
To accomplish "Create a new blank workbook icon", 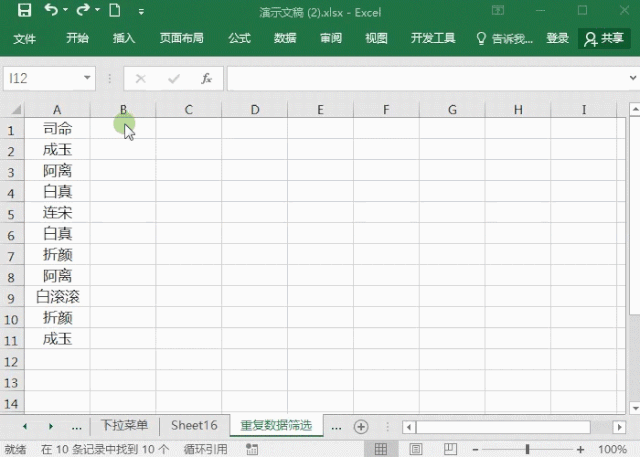I will [x=115, y=9].
